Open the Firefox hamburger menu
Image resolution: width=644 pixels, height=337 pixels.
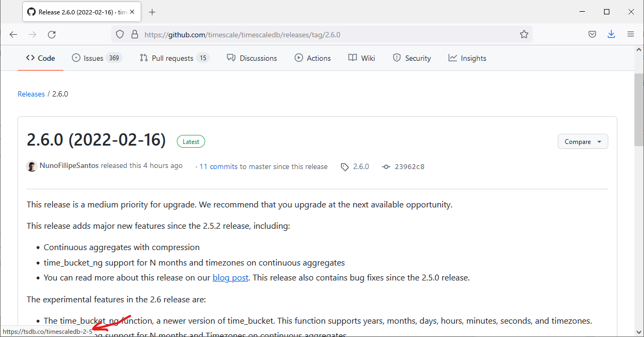coord(631,34)
